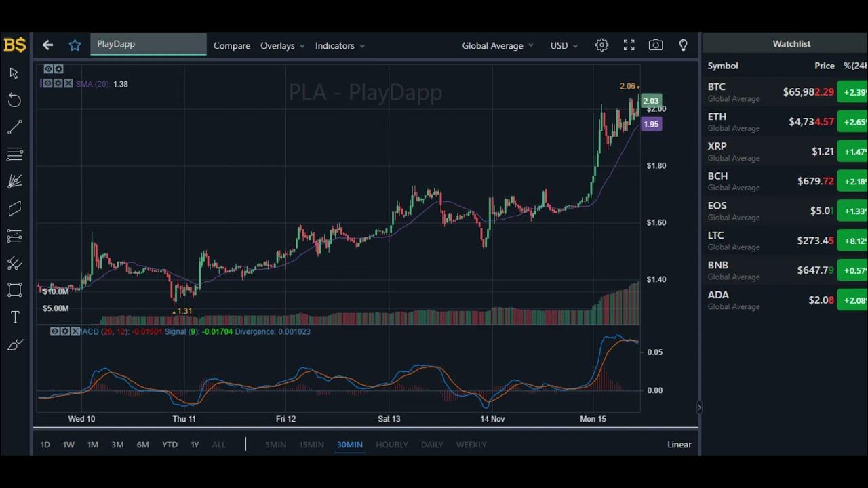Select the fan lines tool
Image resolution: width=868 pixels, height=488 pixels.
(x=14, y=182)
